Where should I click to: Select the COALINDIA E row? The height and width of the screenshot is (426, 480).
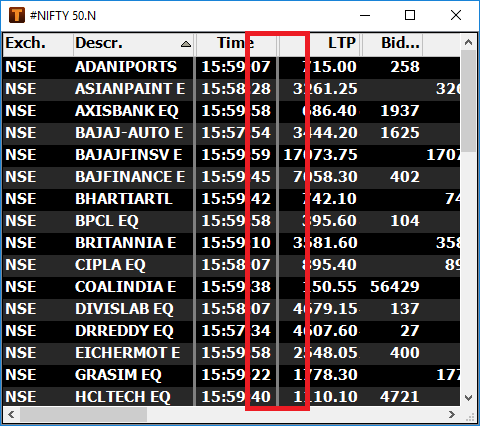[x=232, y=287]
